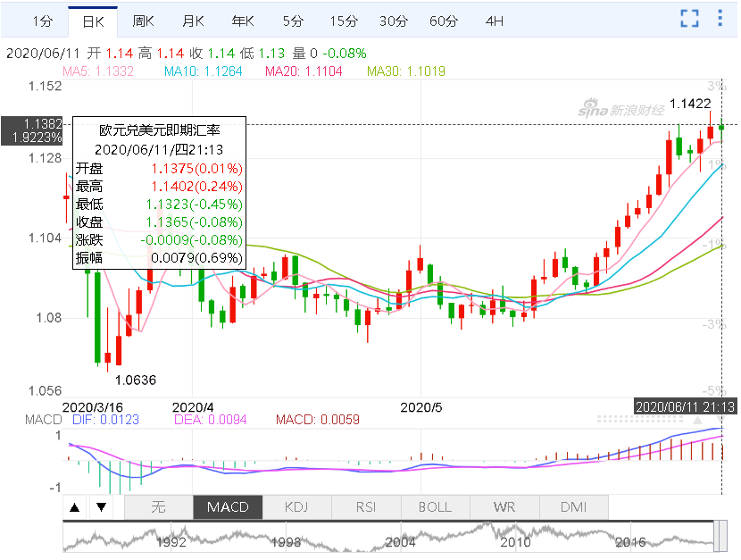Click the MA20: 1.1104 legend label

point(304,71)
